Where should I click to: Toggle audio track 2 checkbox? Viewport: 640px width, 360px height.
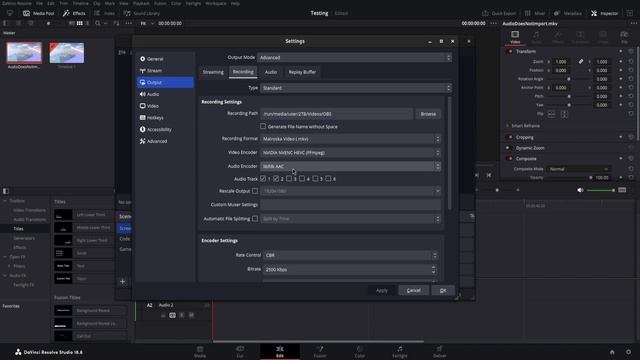[x=276, y=179]
